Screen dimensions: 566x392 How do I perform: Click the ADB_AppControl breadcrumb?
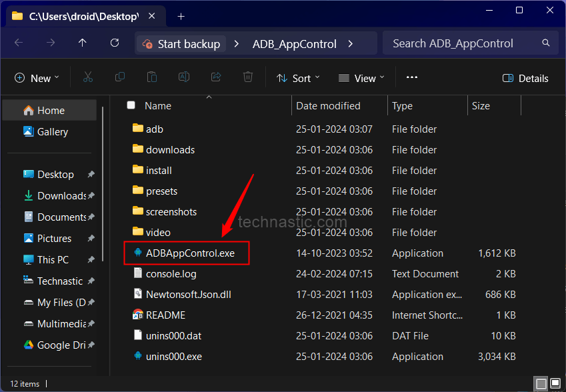tap(295, 44)
